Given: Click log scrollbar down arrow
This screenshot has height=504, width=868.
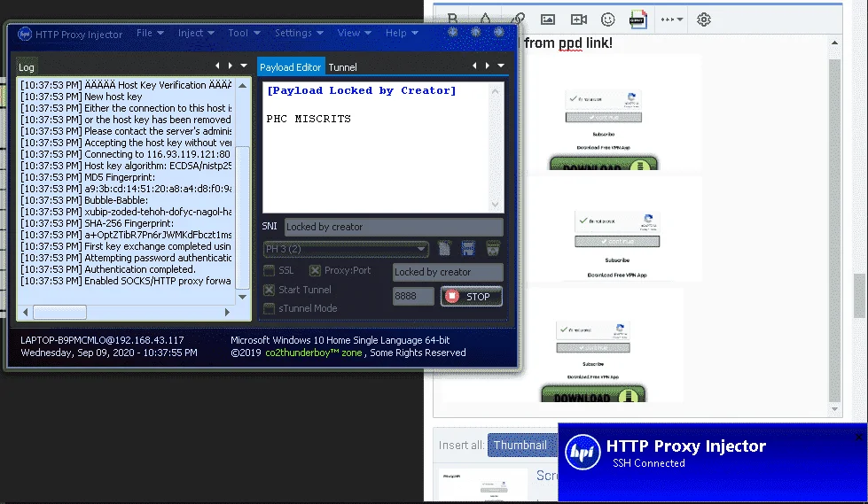Looking at the screenshot, I should click(242, 297).
